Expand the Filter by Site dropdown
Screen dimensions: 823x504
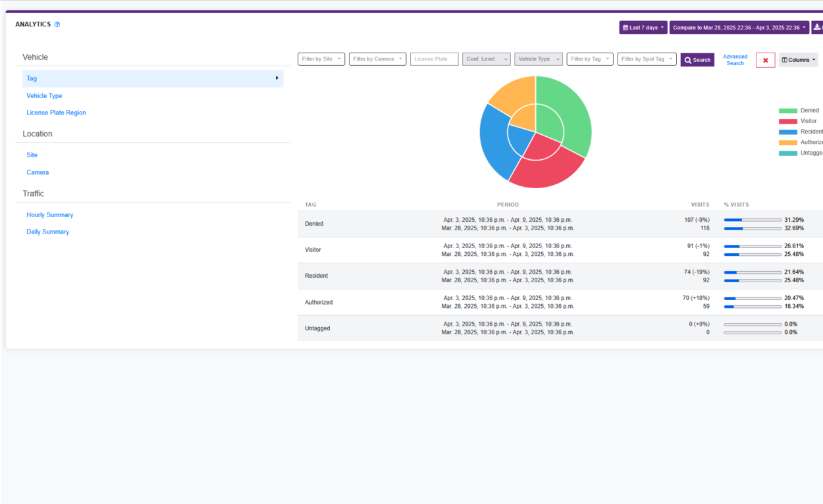pos(321,59)
